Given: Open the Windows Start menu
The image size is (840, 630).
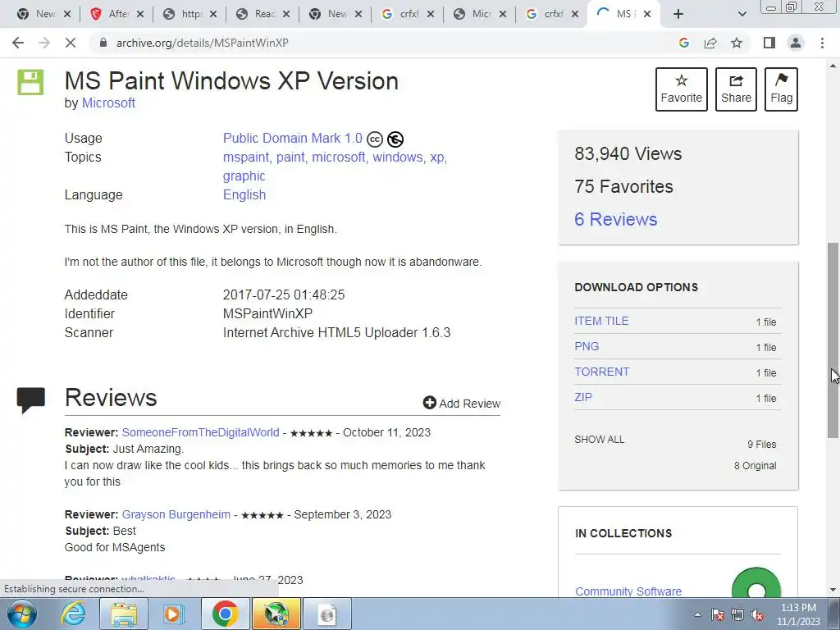Looking at the screenshot, I should point(21,614).
